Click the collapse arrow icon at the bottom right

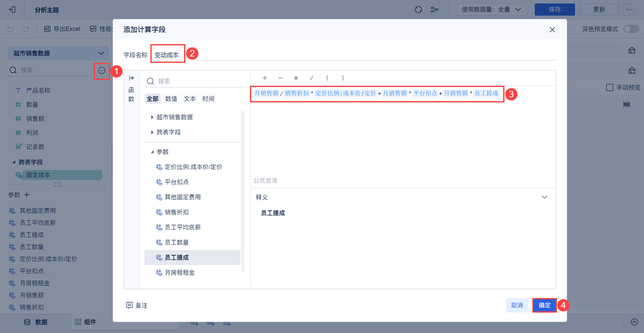tap(634, 322)
